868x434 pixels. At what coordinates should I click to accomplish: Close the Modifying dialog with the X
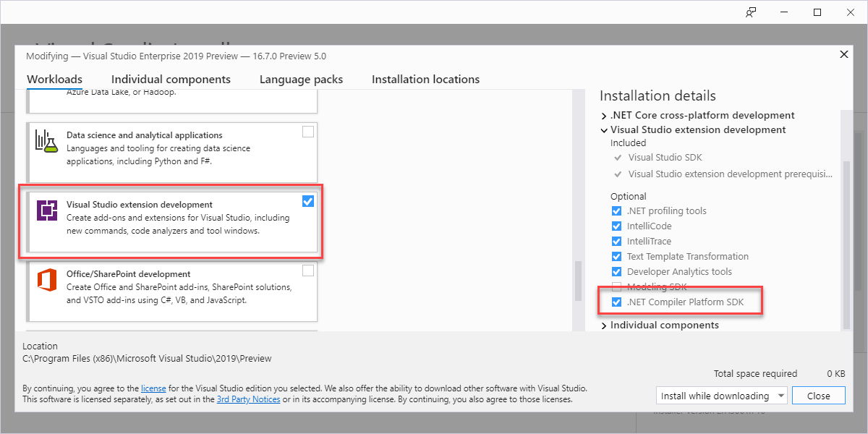(843, 54)
